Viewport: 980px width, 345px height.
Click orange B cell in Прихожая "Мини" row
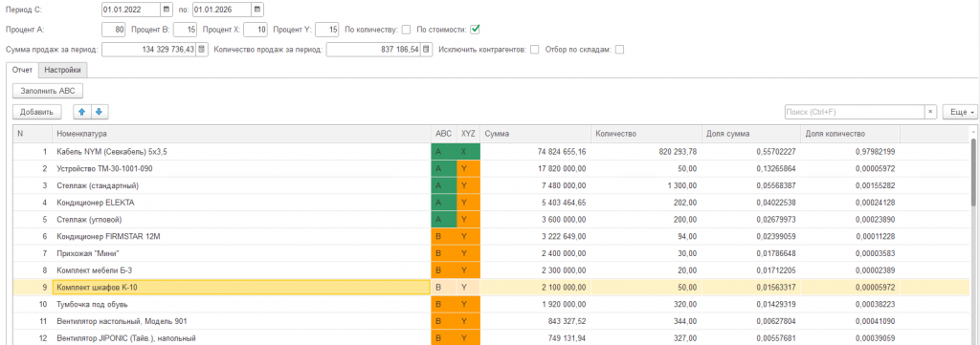click(444, 253)
